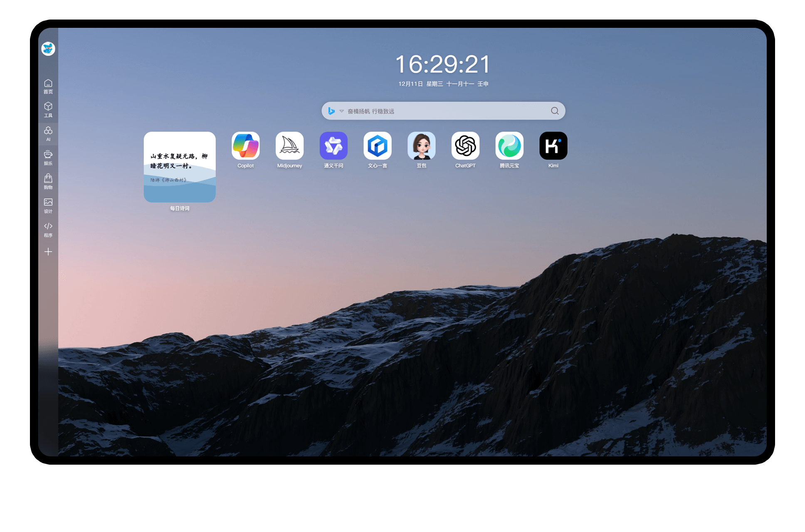The image size is (805, 532).
Task: Select the 娱乐 sidebar category
Action: point(48,158)
